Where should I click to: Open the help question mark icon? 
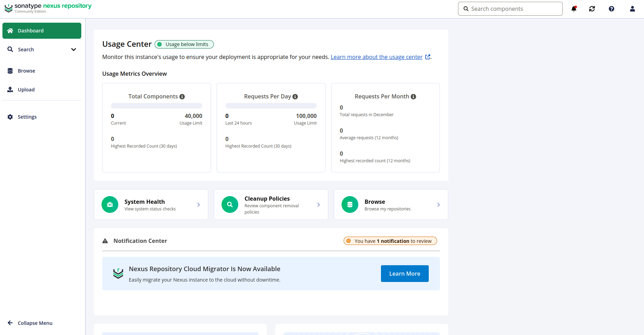[612, 9]
